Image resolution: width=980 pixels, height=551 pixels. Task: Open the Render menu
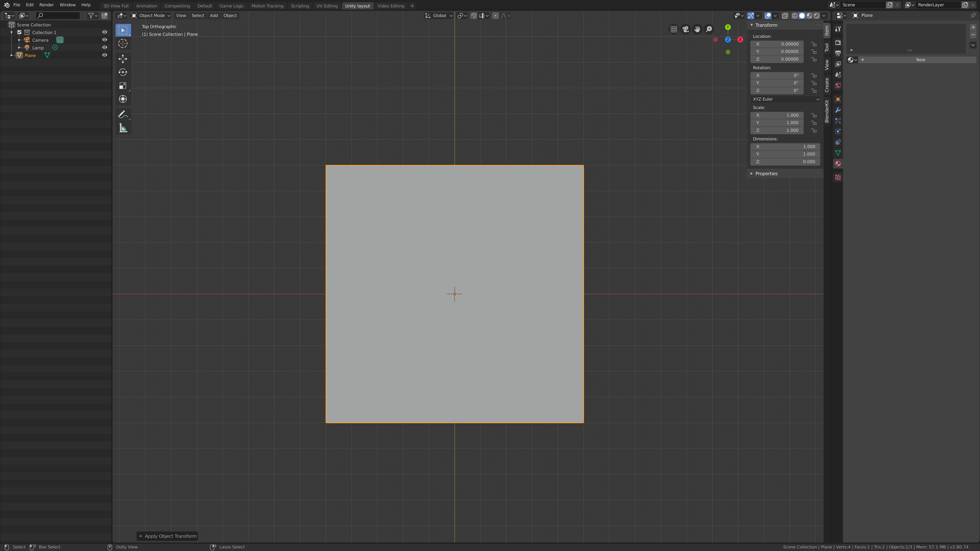pyautogui.click(x=46, y=5)
